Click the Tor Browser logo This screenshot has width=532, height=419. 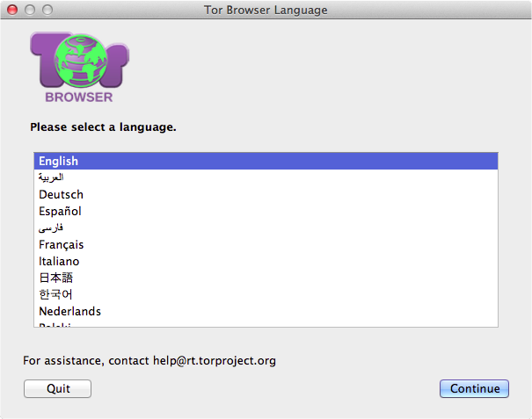pos(79,67)
